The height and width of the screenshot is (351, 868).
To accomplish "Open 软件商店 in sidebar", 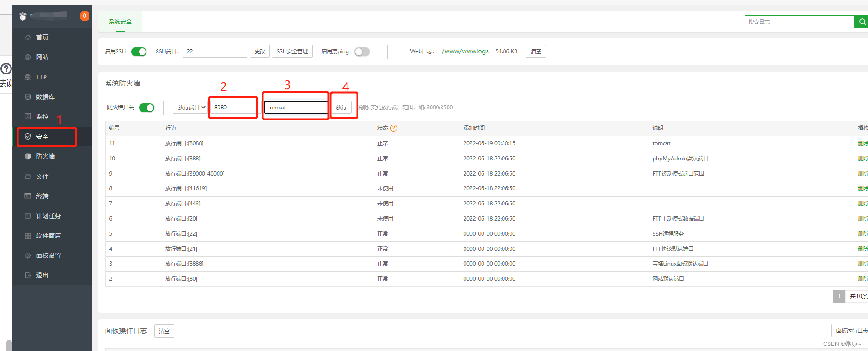I will coord(48,236).
